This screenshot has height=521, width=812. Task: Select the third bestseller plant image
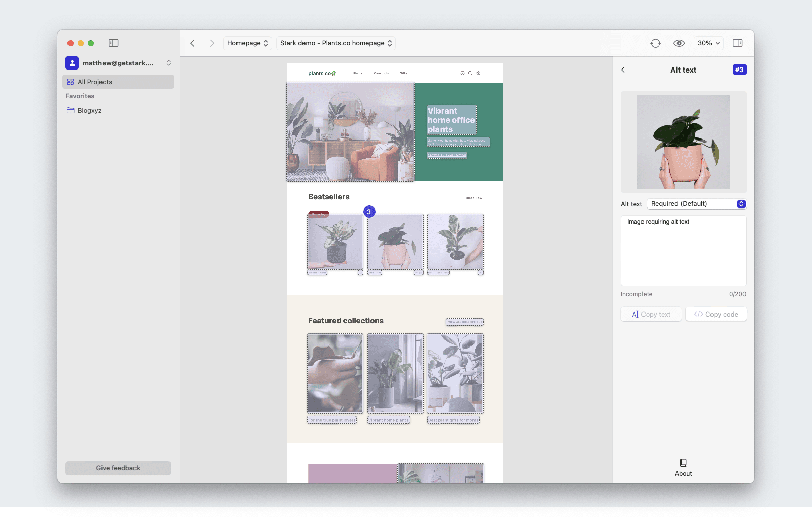click(455, 242)
